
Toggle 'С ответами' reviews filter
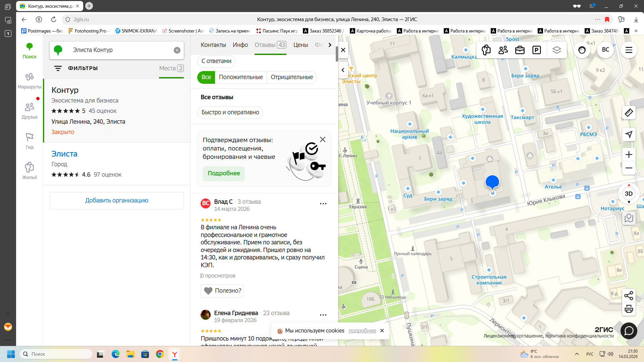pos(216,61)
